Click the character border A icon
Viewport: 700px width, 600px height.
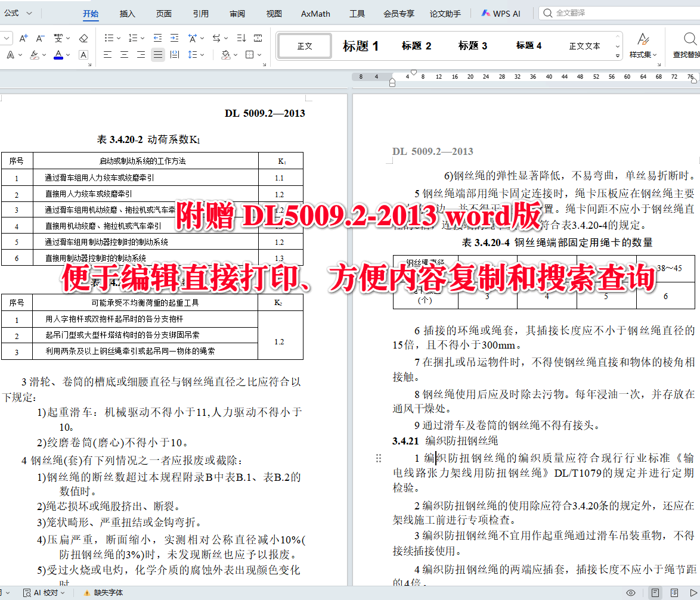(83, 55)
